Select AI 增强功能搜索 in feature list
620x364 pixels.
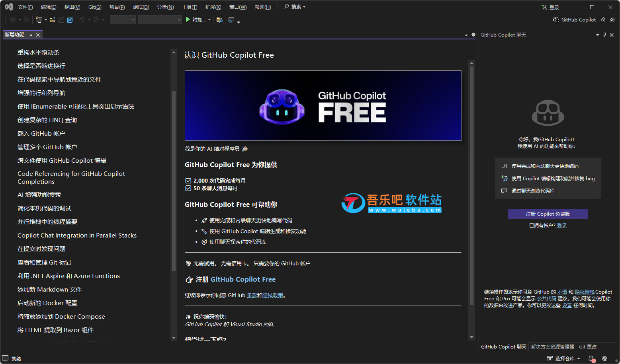coord(39,195)
